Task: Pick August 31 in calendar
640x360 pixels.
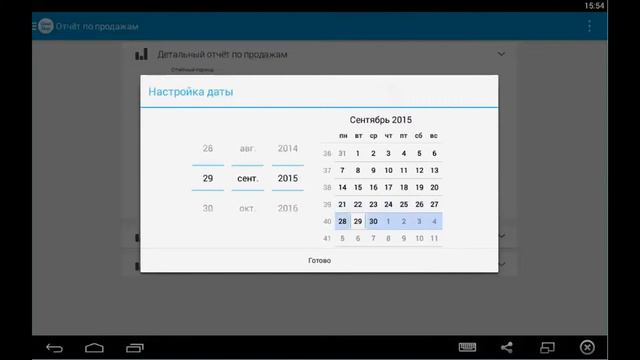Action: [x=342, y=153]
